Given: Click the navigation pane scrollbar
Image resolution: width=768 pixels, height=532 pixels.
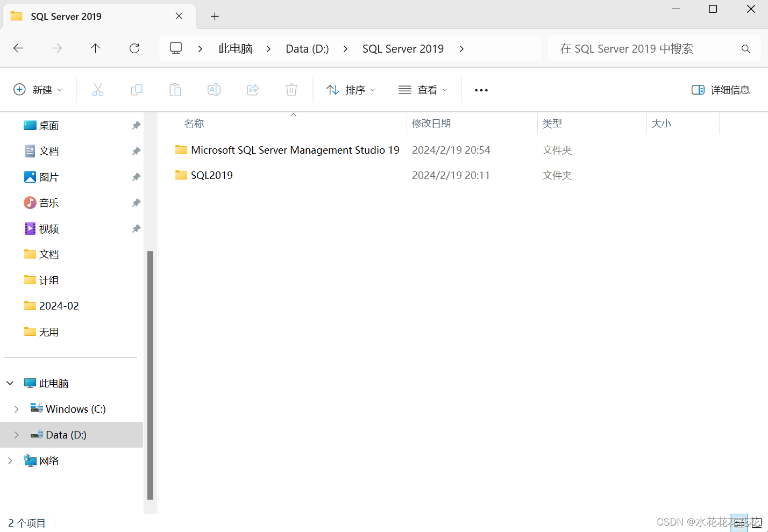Looking at the screenshot, I should (151, 375).
